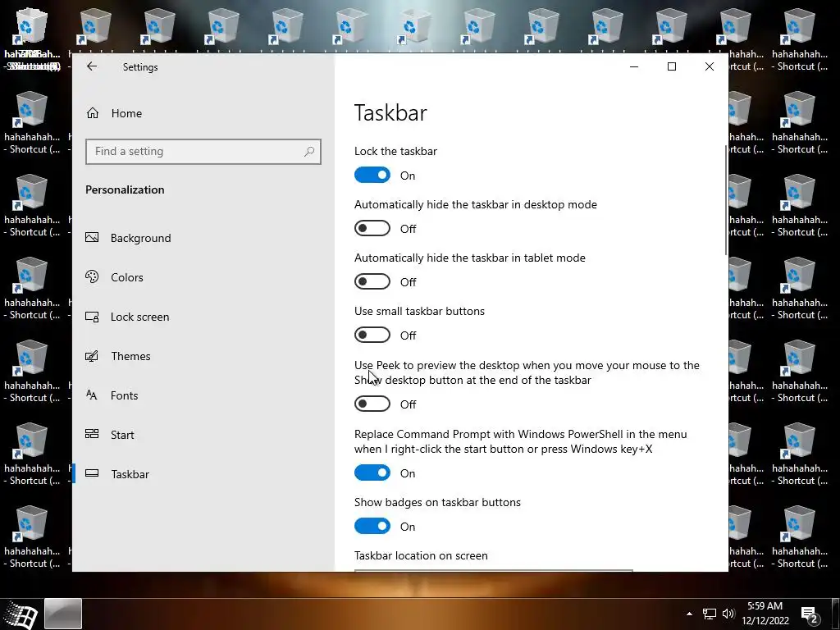840x630 pixels.
Task: Open the network tray icon
Action: click(x=710, y=614)
